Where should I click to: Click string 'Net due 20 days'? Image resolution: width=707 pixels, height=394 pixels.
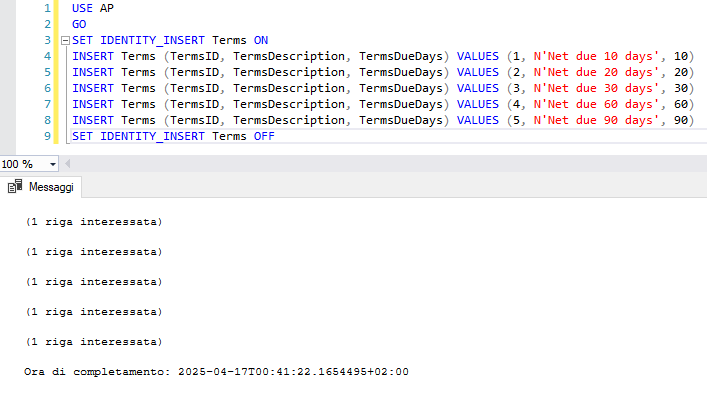click(x=597, y=72)
